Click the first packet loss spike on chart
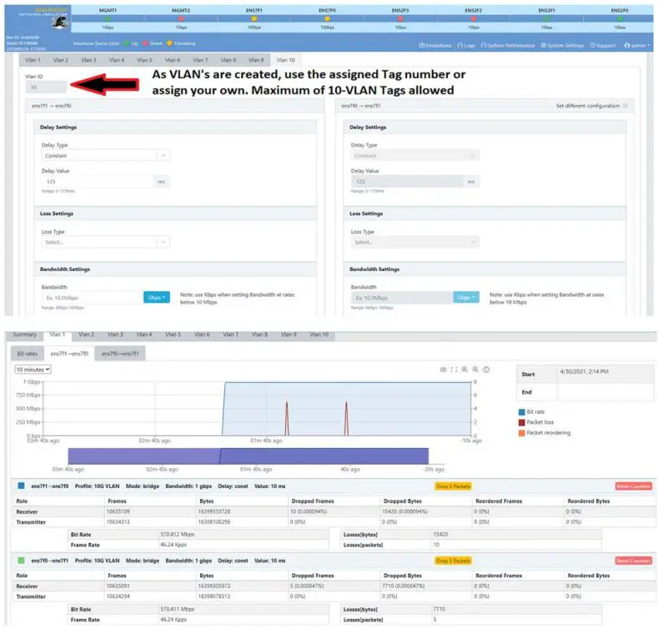Viewport: 658px width, 644px height. click(x=287, y=418)
